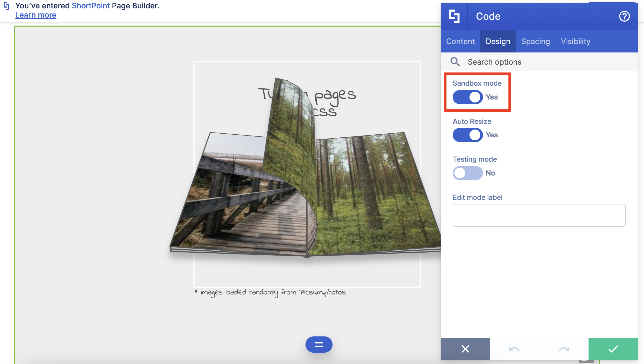This screenshot has height=364, width=644.
Task: Disable the Sandbox mode toggle
Action: (468, 97)
